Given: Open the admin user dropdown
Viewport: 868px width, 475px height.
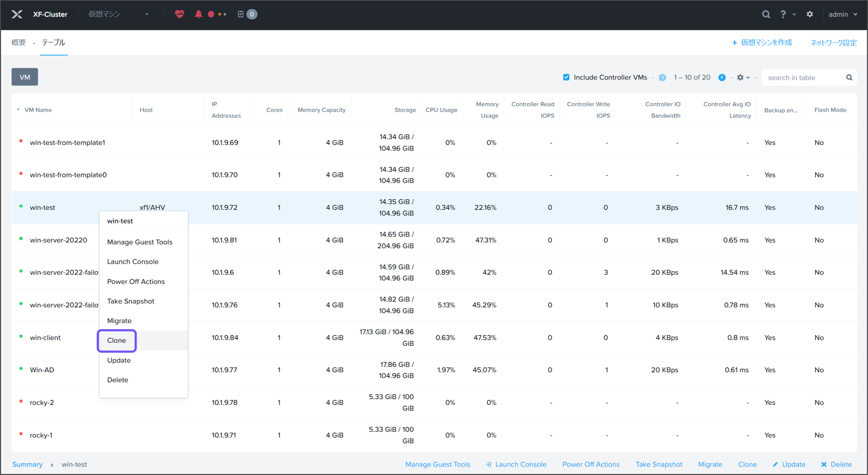Looking at the screenshot, I should (x=842, y=14).
